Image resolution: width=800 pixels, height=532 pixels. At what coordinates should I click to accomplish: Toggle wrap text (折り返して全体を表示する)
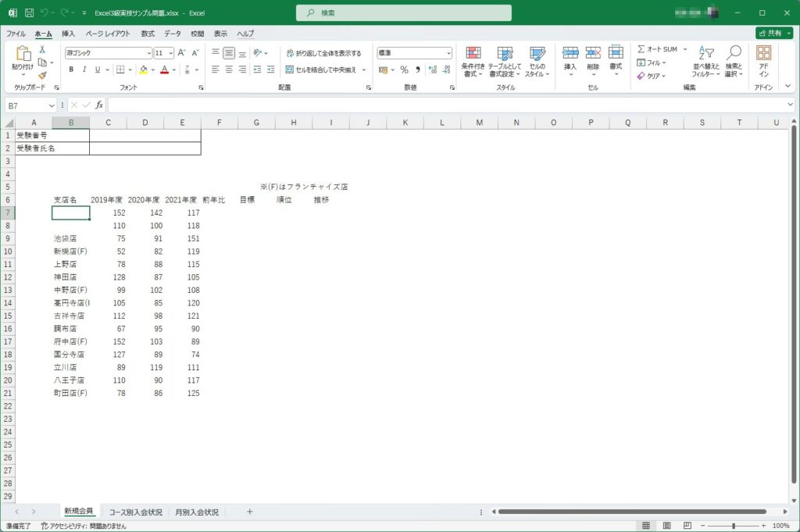point(323,53)
